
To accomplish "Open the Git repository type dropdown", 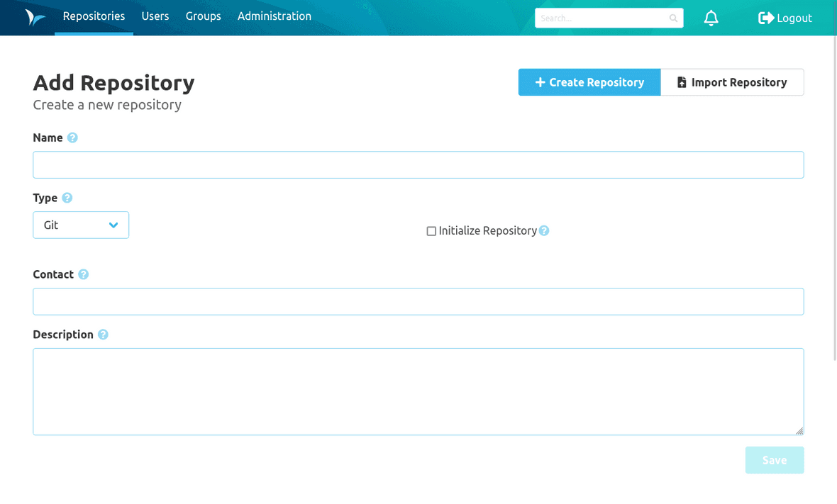I will (80, 225).
